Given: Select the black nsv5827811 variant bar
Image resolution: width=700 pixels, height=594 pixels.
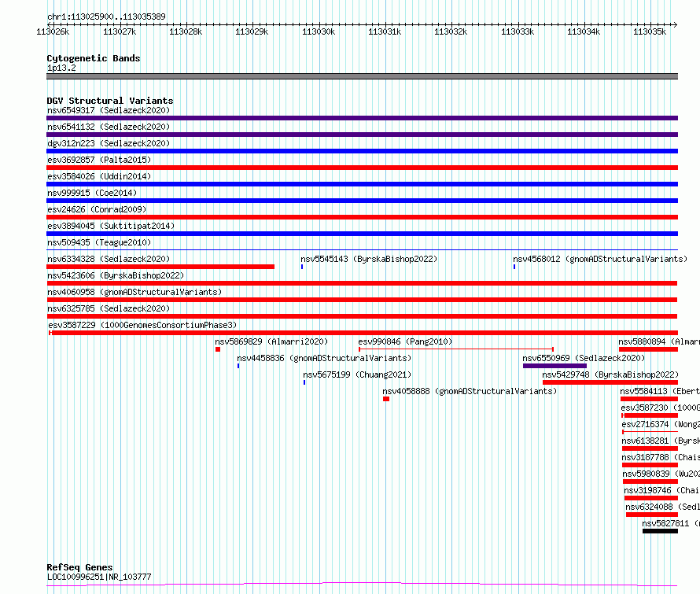Looking at the screenshot, I should 660,531.
